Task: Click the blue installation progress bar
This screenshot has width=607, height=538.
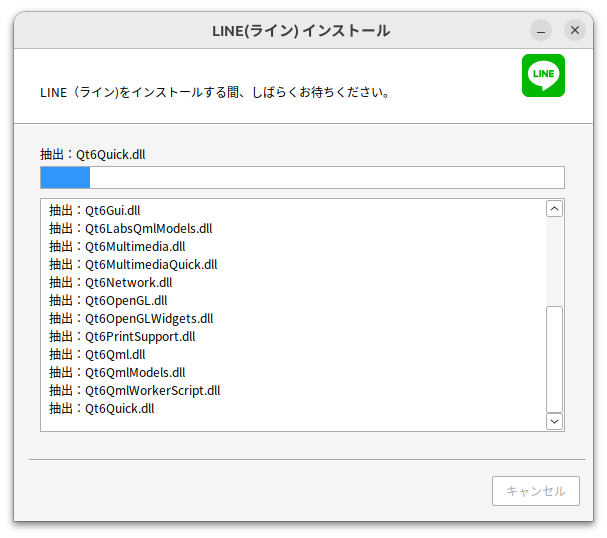Action: point(302,178)
